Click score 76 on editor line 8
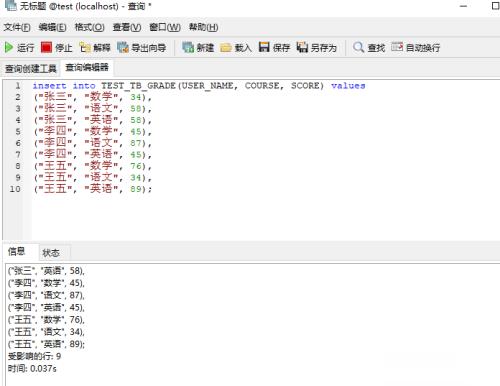The width and height of the screenshot is (500, 386). click(136, 166)
